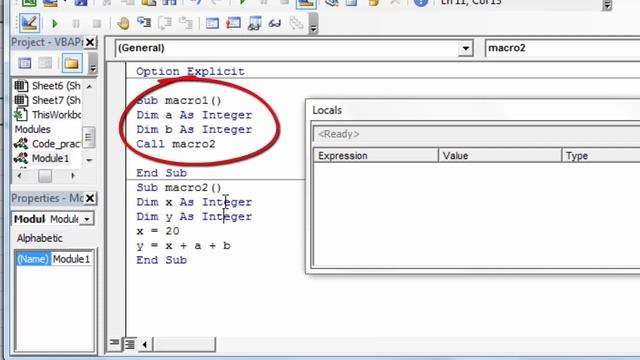Click View Object icon in Project panel
The image size is (640, 360).
click(45, 63)
